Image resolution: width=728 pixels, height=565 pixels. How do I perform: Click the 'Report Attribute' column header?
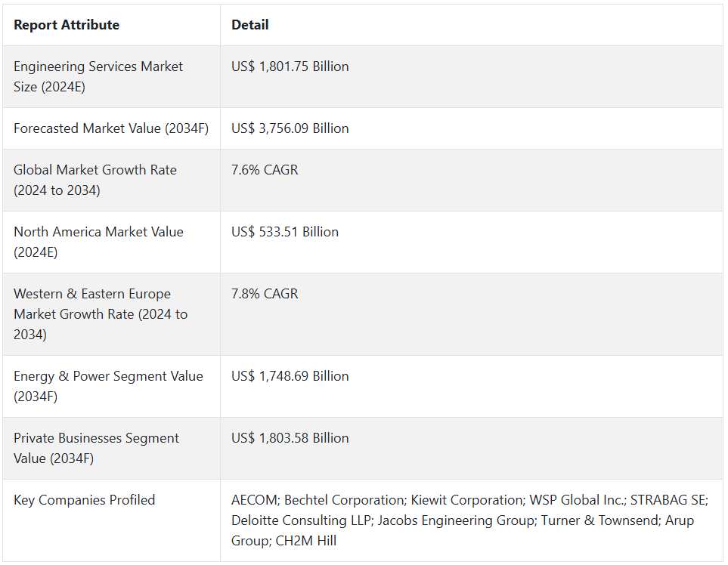(x=67, y=25)
